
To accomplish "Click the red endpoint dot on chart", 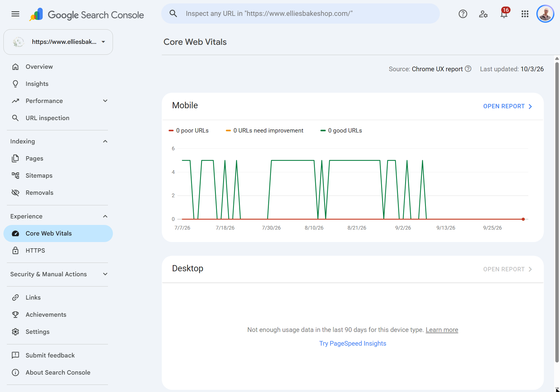I will (523, 219).
